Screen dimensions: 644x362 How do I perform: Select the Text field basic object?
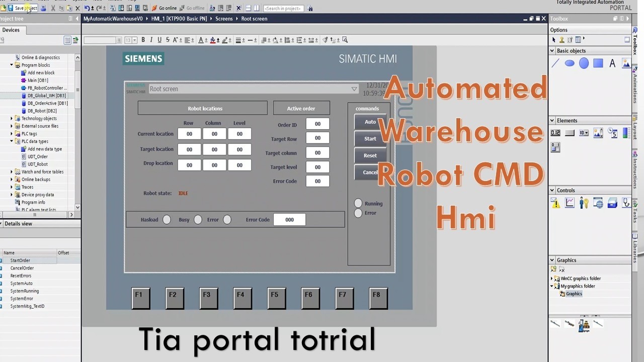(612, 63)
